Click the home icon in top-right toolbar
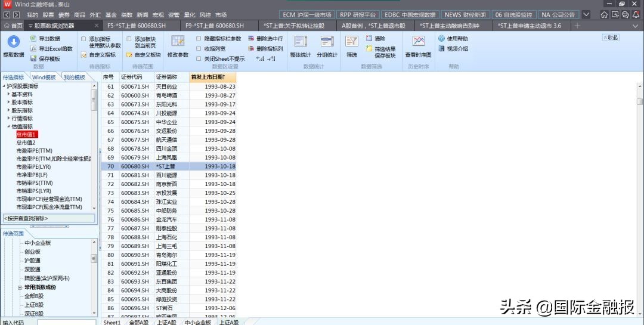 604,15
